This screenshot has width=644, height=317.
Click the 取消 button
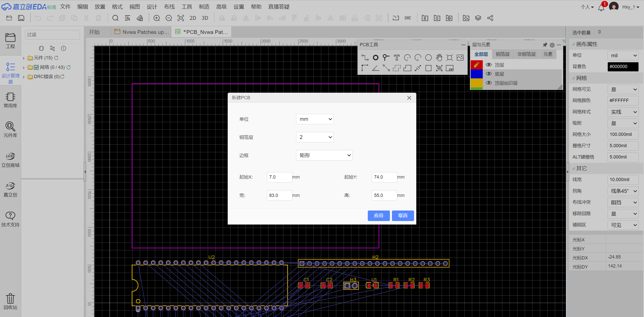(403, 216)
